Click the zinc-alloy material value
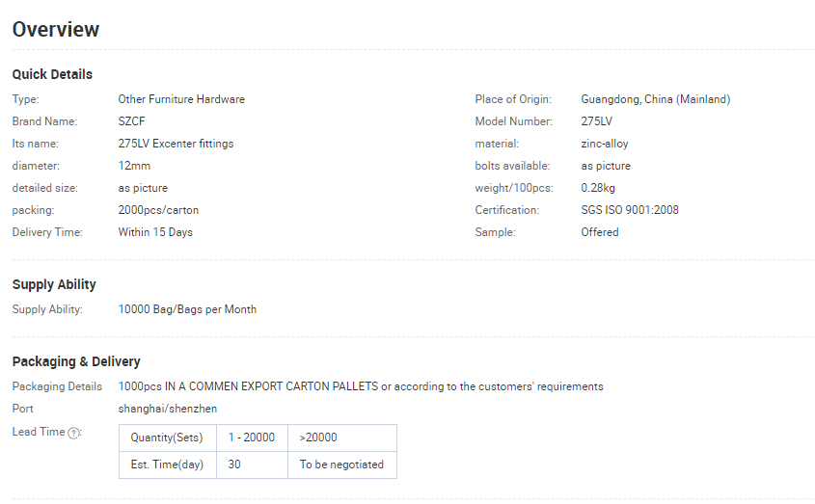Viewport: 815px width, 504px height. (x=605, y=144)
